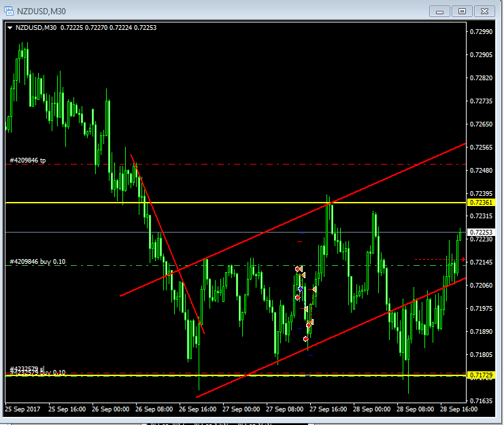
Task: Maximize the NZDUSD,M30 chart window
Action: 462,12
